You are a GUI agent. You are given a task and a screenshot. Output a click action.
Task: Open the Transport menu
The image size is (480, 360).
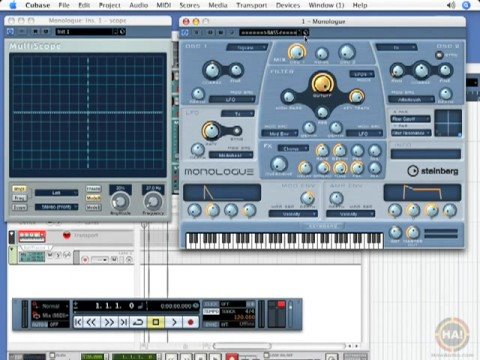(x=251, y=5)
